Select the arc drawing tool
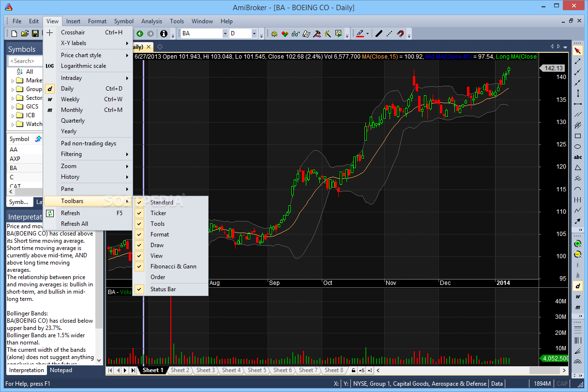 point(577,189)
